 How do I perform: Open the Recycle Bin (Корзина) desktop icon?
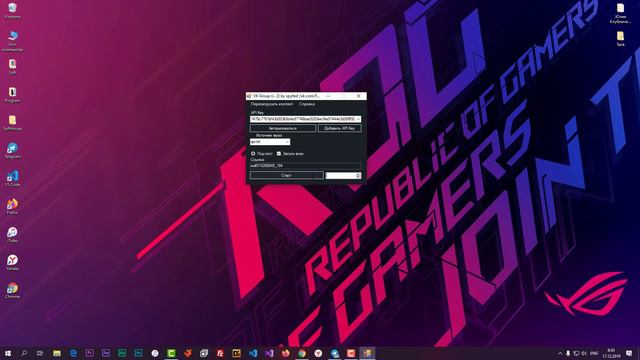12,11
